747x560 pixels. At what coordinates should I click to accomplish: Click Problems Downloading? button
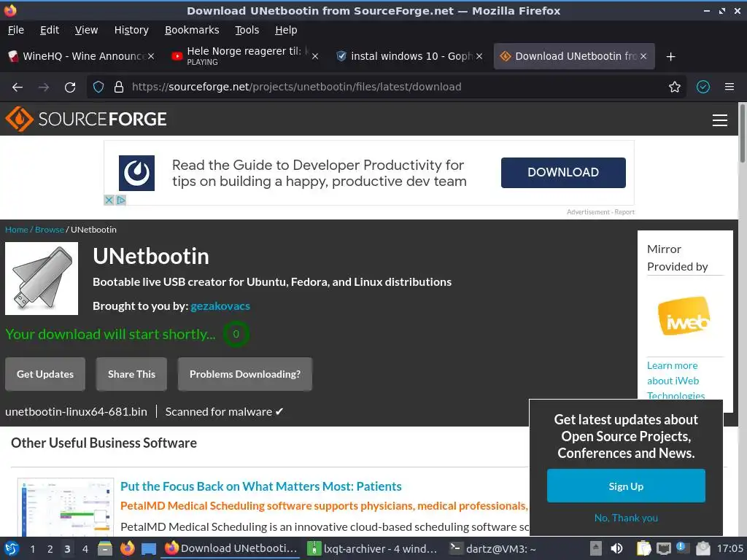coord(245,374)
